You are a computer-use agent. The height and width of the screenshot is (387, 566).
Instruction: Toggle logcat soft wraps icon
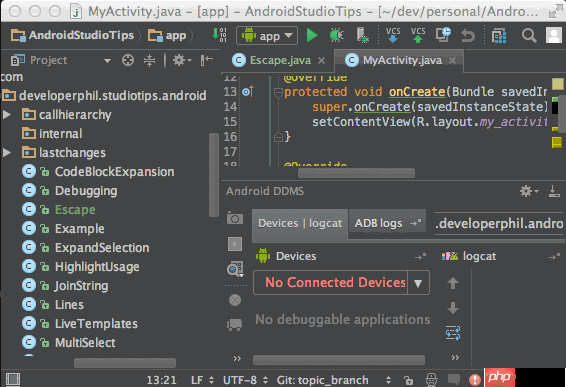click(x=453, y=333)
